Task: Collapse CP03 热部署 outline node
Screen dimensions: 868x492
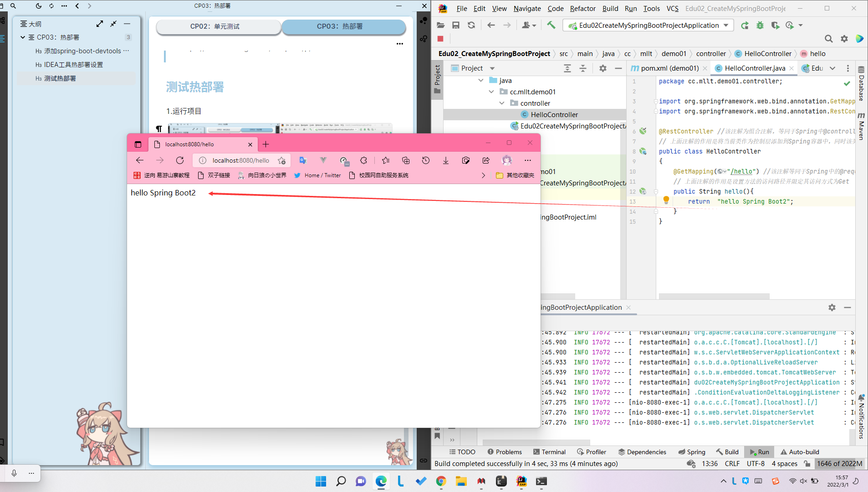Action: (x=23, y=37)
